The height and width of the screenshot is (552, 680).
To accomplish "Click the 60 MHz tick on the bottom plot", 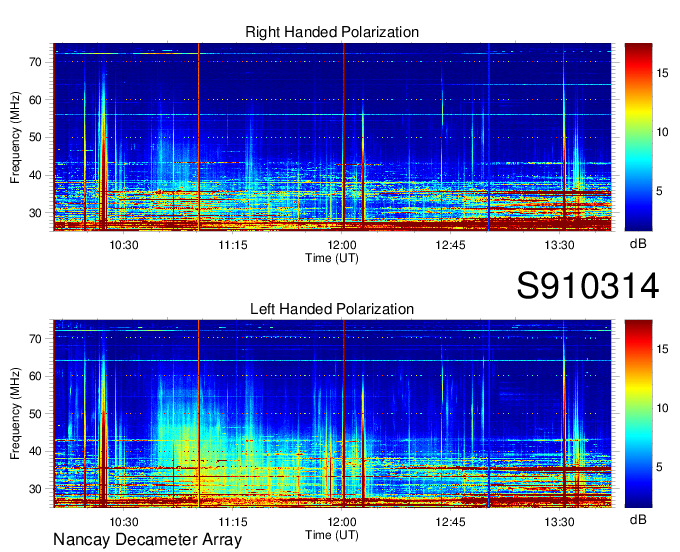I will coord(36,376).
